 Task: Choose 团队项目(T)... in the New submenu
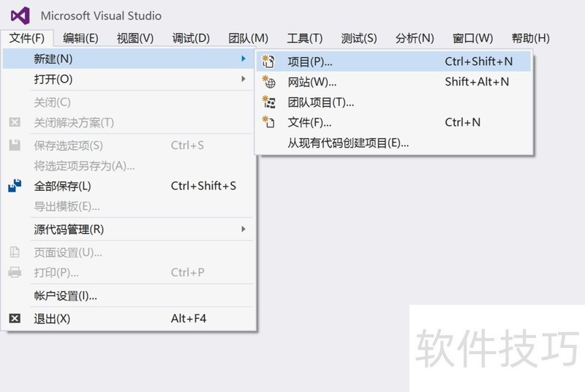click(393, 102)
